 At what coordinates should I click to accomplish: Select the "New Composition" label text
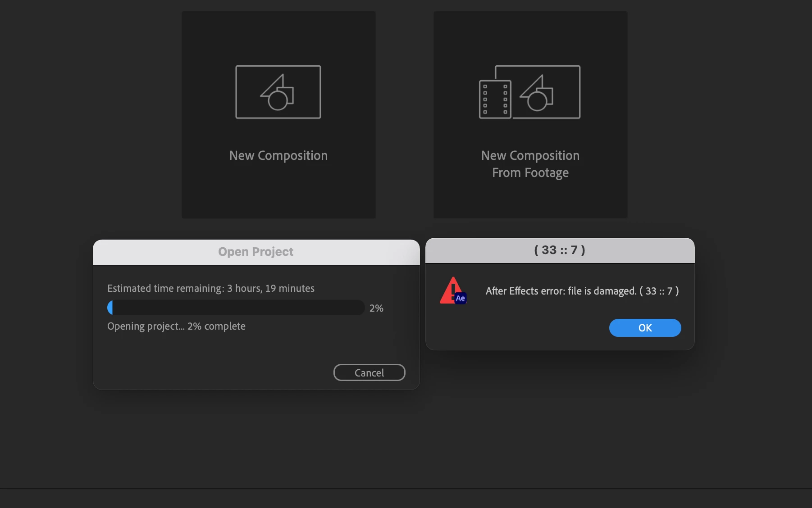pos(278,155)
